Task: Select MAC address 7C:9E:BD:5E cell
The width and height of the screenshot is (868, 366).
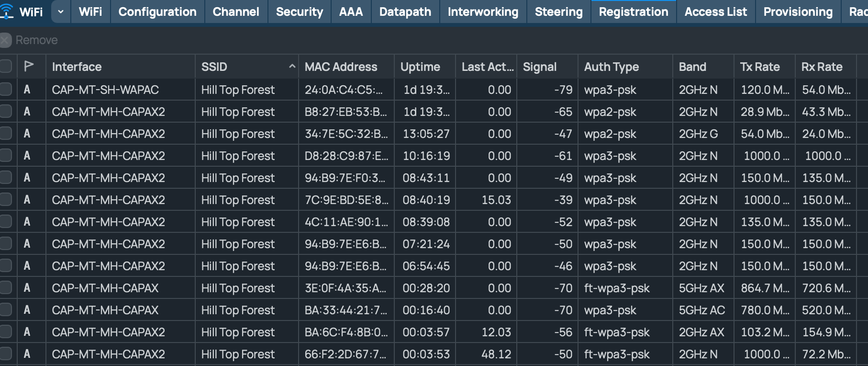Action: (346, 200)
